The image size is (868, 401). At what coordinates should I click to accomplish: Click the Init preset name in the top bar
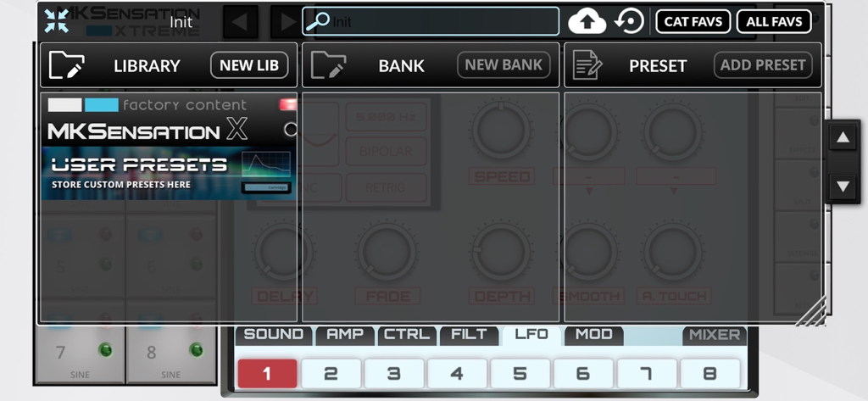pyautogui.click(x=181, y=22)
